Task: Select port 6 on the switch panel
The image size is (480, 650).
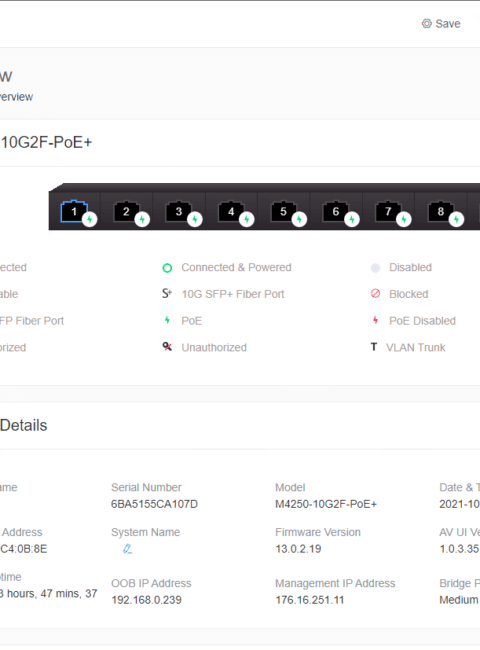Action: (336, 211)
